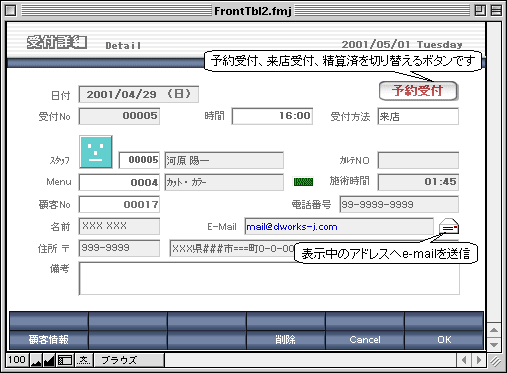Click the staff name field 河原 陽一
507x373 pixels.
pyautogui.click(x=224, y=160)
